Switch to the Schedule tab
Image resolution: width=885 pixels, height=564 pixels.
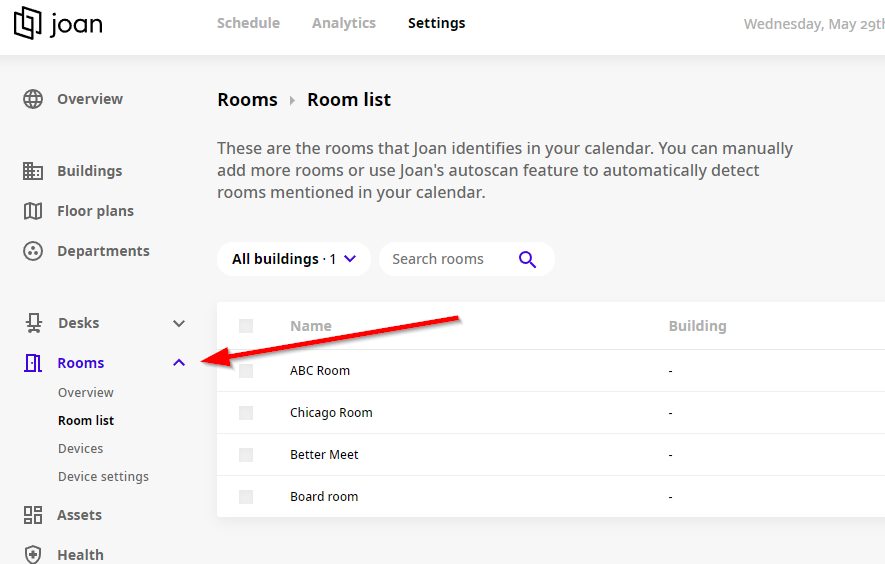click(x=248, y=23)
